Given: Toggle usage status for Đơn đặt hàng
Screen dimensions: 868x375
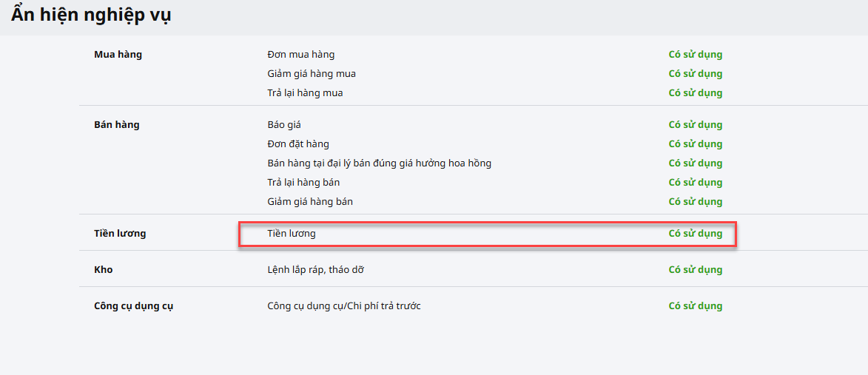Looking at the screenshot, I should [695, 144].
